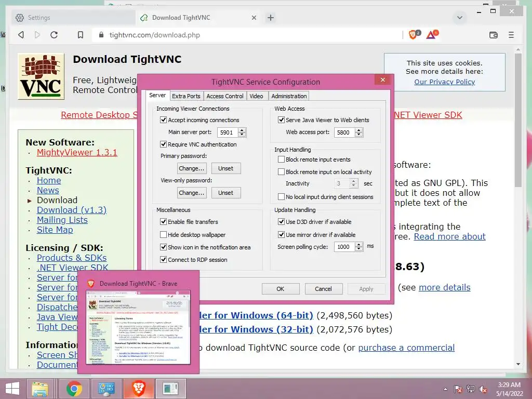Viewport: 532px width, 399px height.
Task: Click Change for Primary password
Action: pos(192,168)
